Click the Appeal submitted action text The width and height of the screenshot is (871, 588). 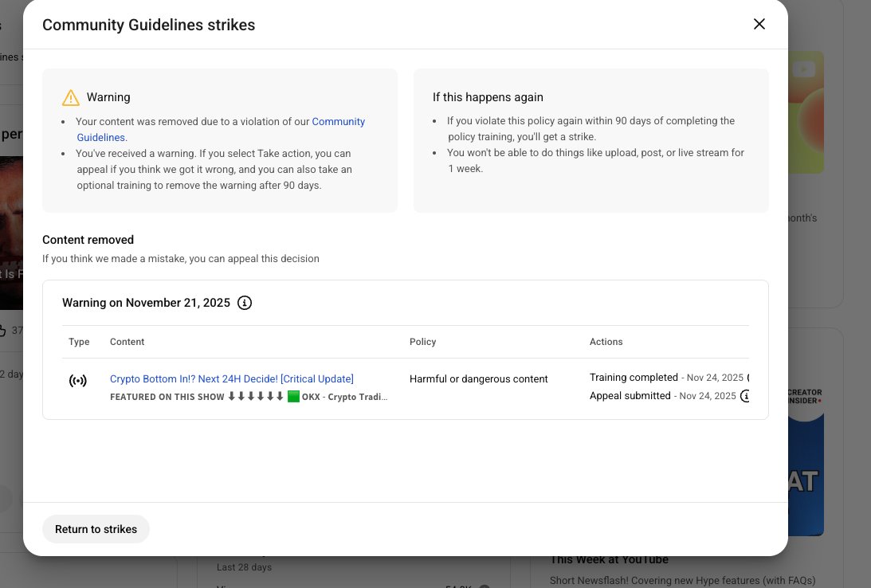click(x=630, y=395)
